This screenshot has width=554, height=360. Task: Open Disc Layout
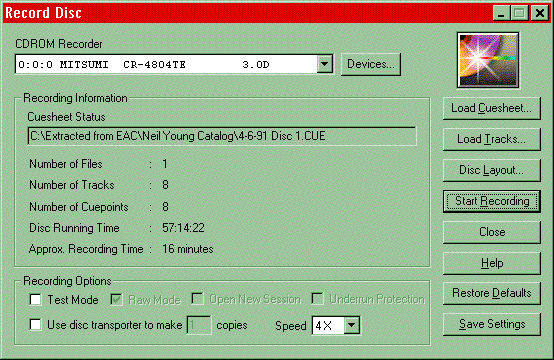pyautogui.click(x=491, y=170)
